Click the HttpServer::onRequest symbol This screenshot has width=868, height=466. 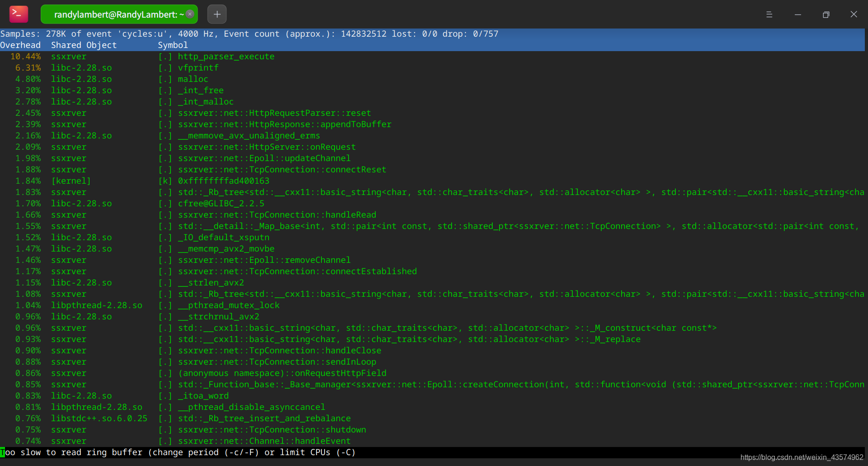click(267, 147)
